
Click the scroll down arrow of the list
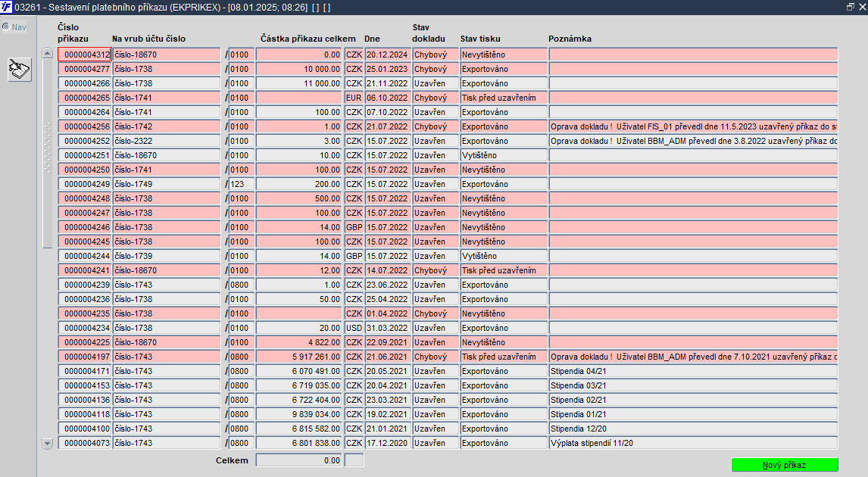point(47,443)
